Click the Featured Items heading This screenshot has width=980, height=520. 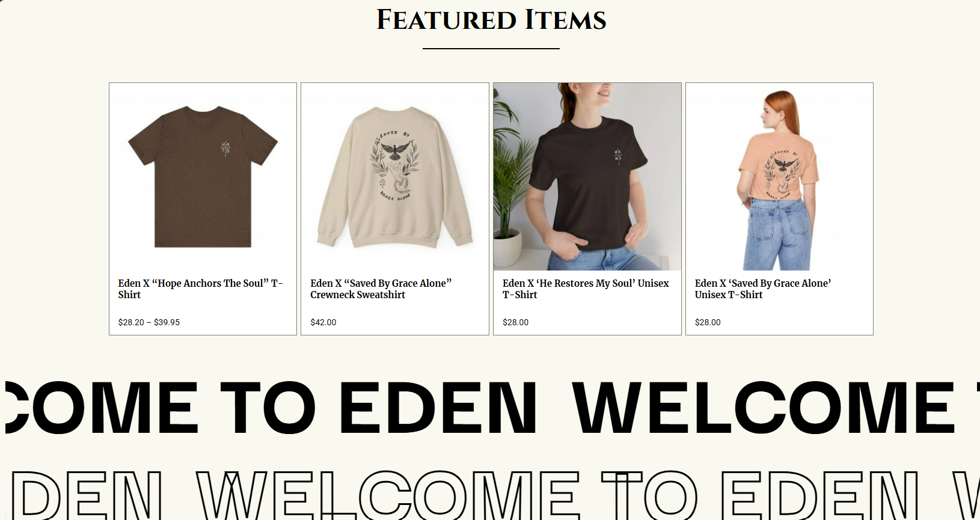pos(491,19)
